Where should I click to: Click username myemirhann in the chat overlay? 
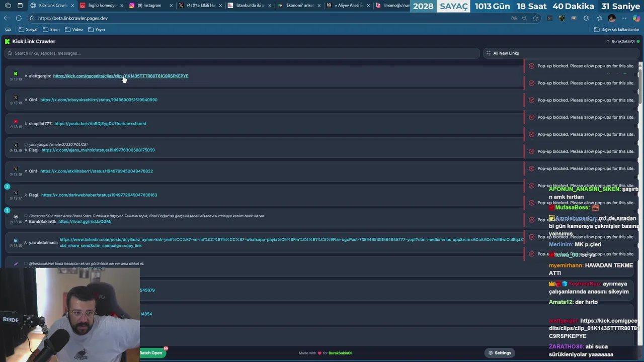pos(566,265)
